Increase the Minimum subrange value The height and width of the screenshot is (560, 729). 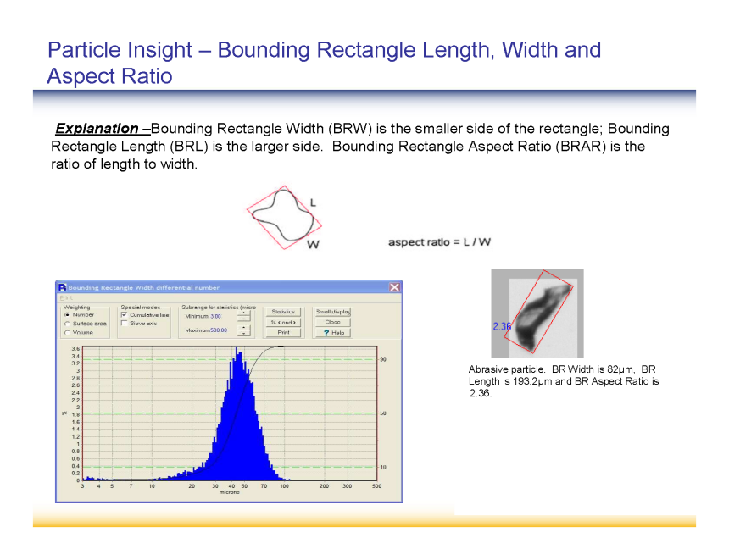[x=244, y=313]
